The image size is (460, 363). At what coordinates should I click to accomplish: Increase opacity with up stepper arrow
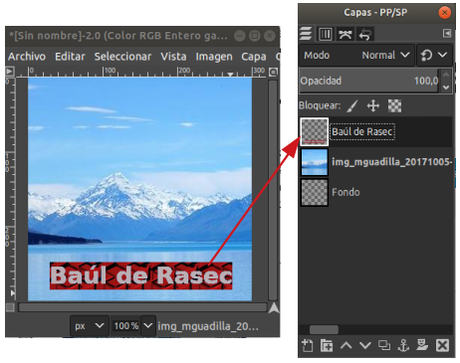446,75
